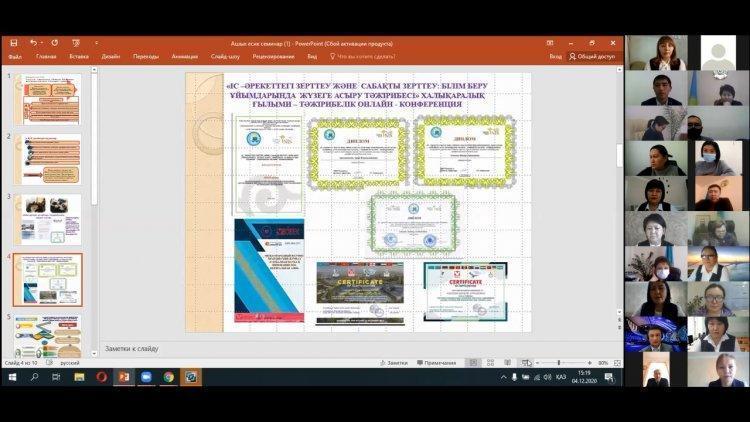Click the 'русский' language indicator
Screen dimensions: 750x422
tap(70, 363)
